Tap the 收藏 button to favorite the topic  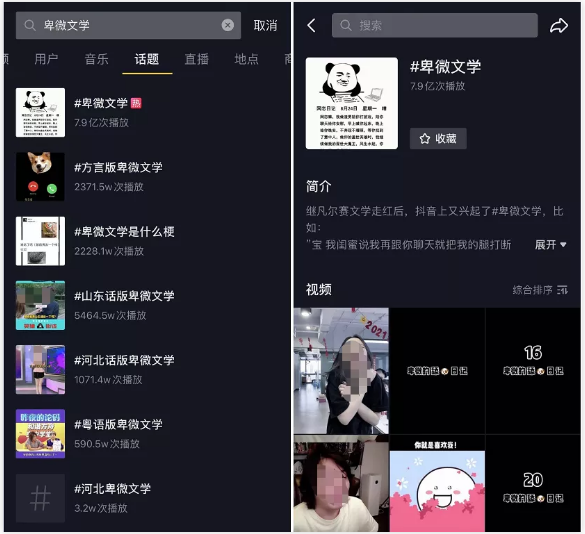coord(438,138)
